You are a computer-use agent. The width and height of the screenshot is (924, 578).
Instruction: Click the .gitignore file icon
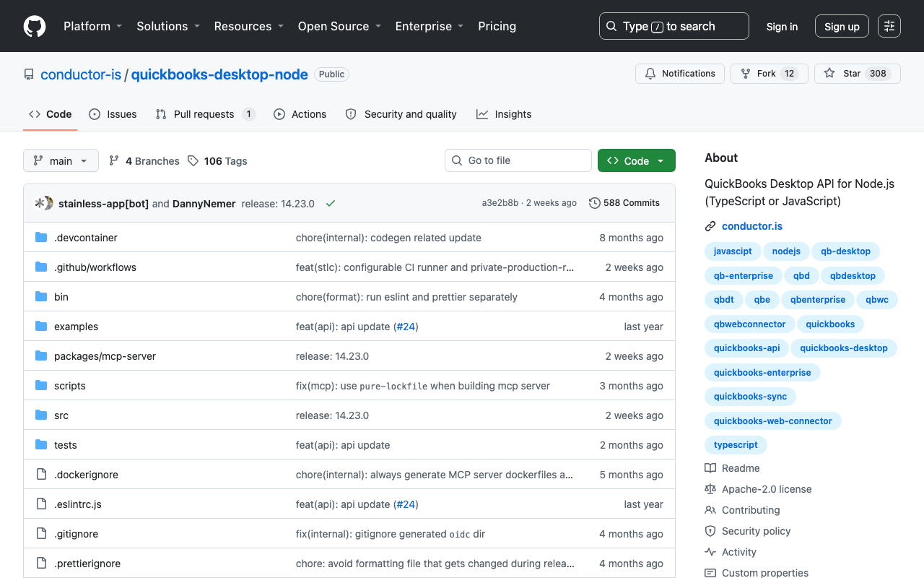click(x=41, y=534)
